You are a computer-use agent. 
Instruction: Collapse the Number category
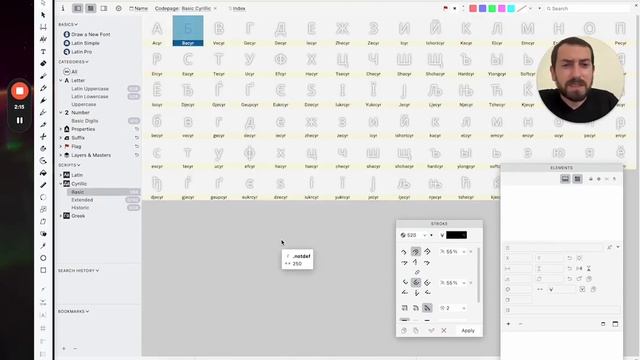(61, 112)
